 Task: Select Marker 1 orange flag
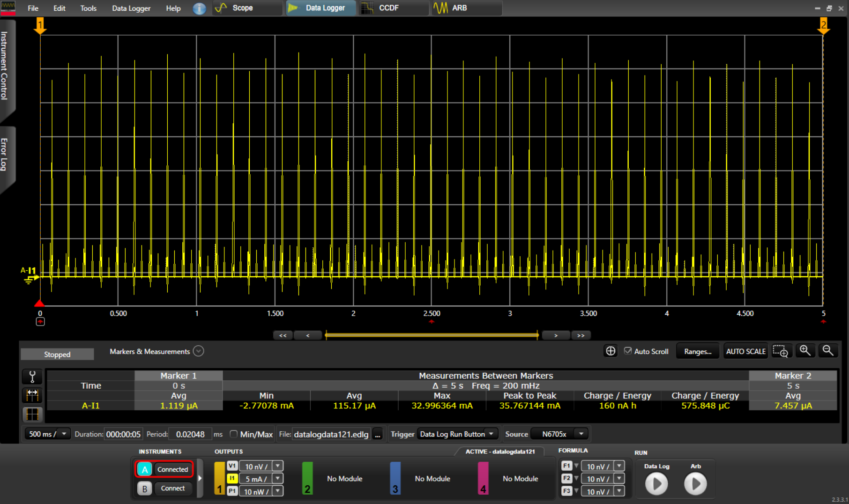(x=40, y=26)
